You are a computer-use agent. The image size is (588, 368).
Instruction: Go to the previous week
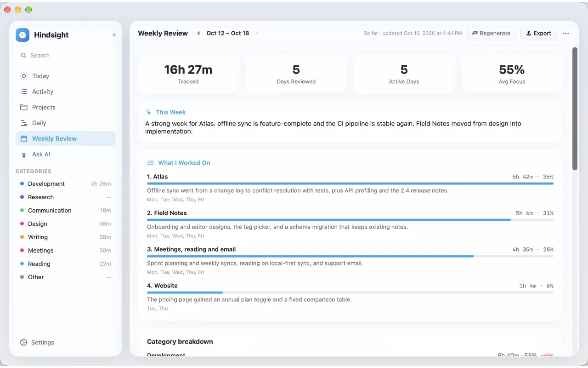point(198,33)
